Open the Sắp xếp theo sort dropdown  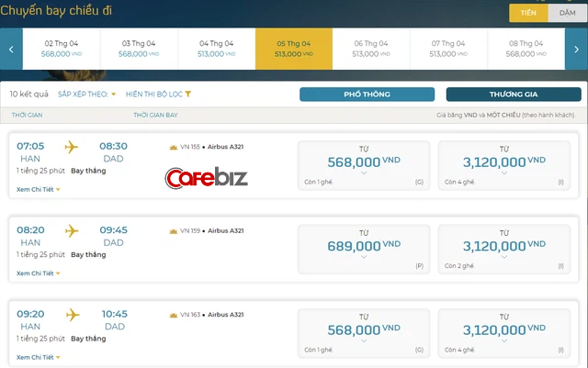point(87,95)
